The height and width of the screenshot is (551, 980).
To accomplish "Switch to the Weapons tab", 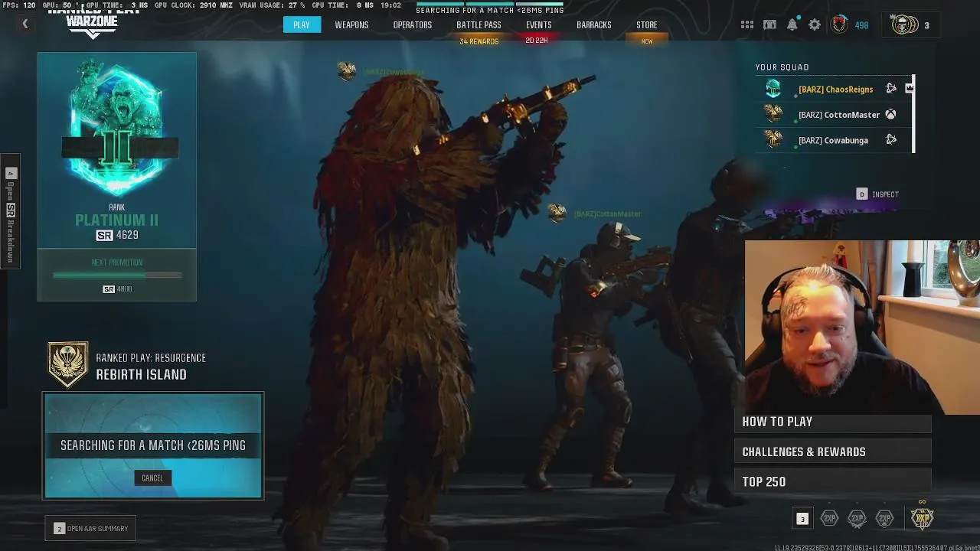I will (x=351, y=25).
